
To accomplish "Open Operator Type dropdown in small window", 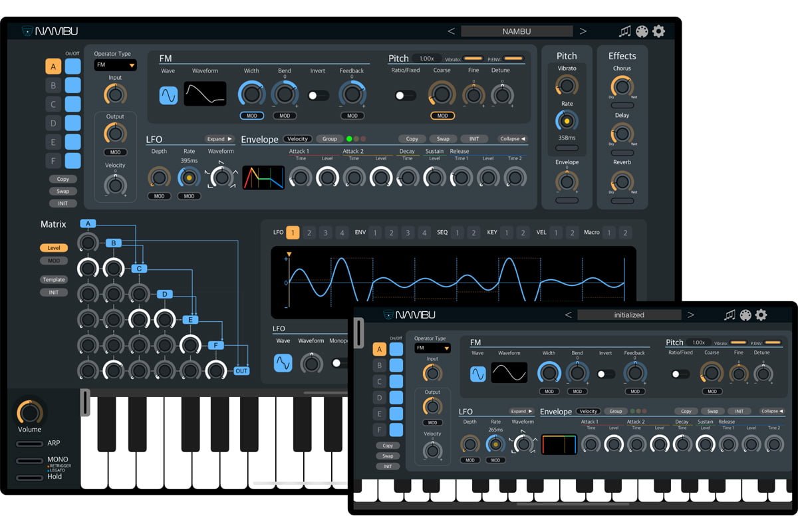I will click(432, 348).
